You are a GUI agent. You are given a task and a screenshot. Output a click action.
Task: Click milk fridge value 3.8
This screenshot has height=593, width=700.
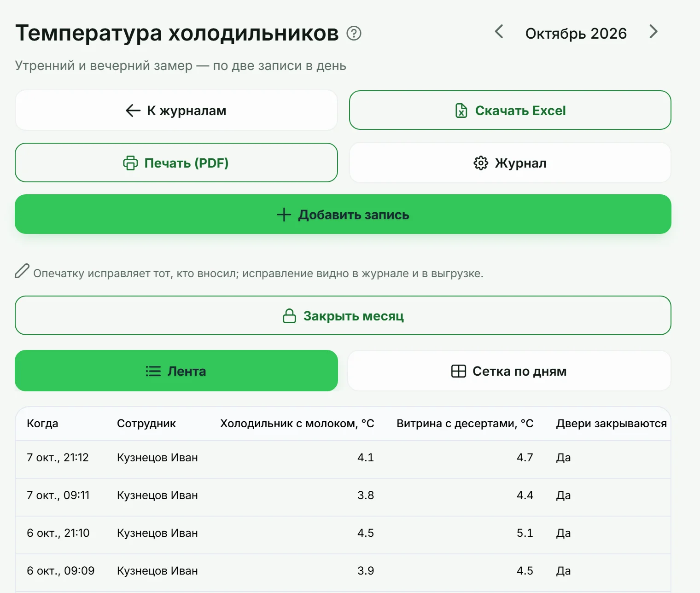pos(366,495)
